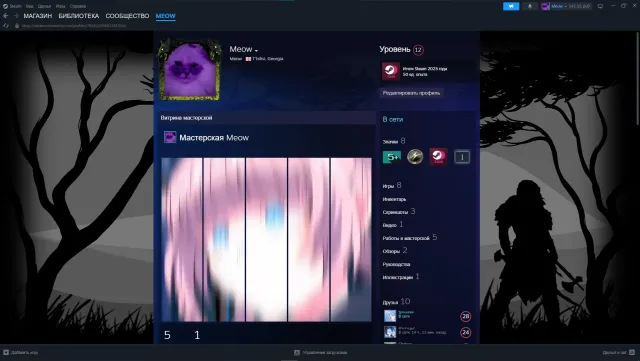Open the Работы в мастерской 5 link
640x361 pixels.
point(410,238)
